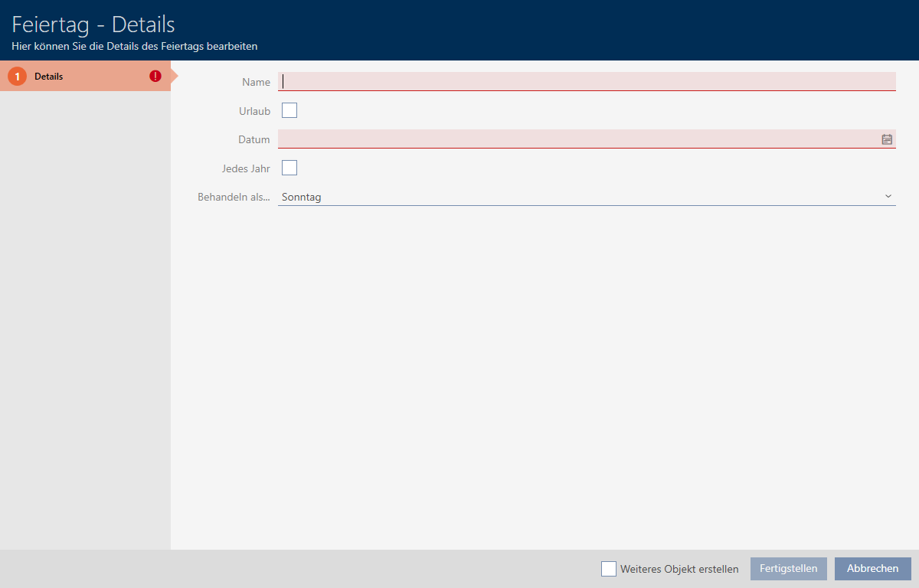The height and width of the screenshot is (588, 919).
Task: Click the Behandeln als... label
Action: pos(234,197)
